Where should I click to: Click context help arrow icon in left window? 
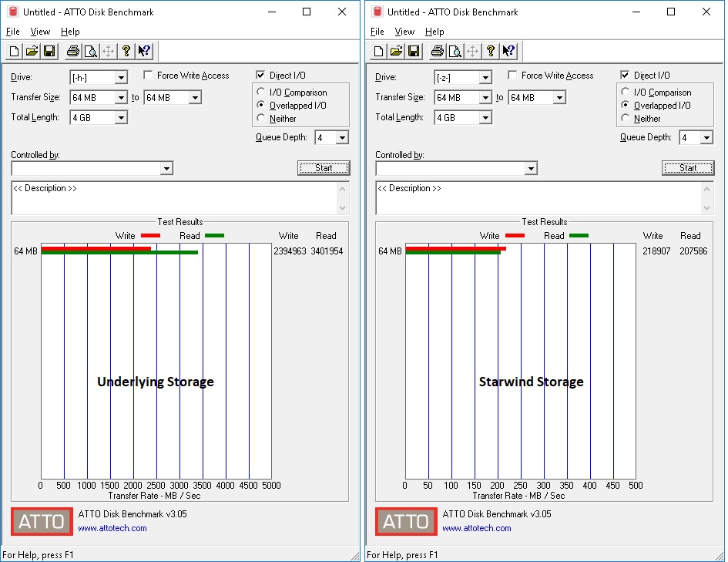(144, 51)
